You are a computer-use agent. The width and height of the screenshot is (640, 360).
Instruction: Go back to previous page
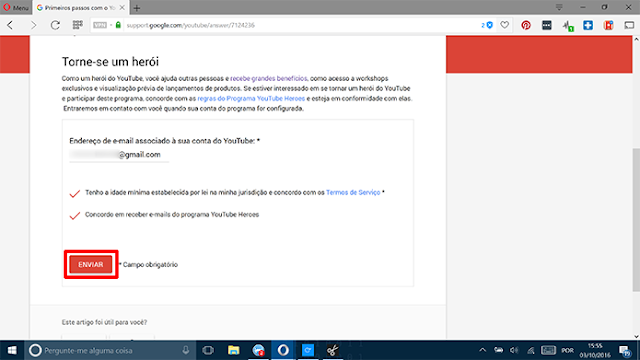point(11,25)
